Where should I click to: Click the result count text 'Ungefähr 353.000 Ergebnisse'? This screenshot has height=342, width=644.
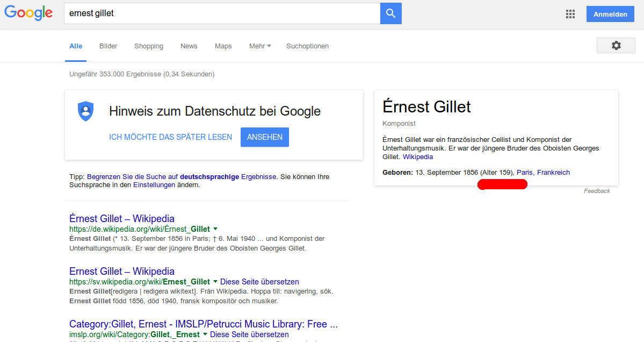pyautogui.click(x=115, y=74)
